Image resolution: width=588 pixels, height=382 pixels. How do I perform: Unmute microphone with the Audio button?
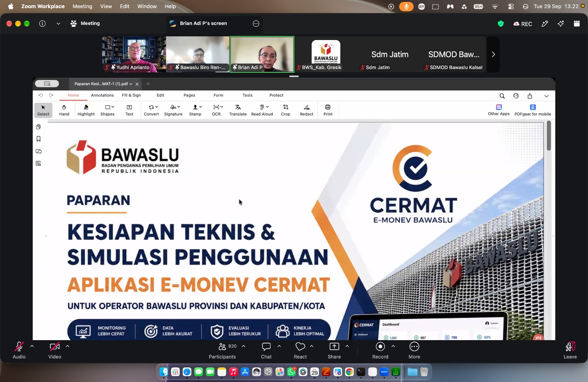(x=19, y=350)
